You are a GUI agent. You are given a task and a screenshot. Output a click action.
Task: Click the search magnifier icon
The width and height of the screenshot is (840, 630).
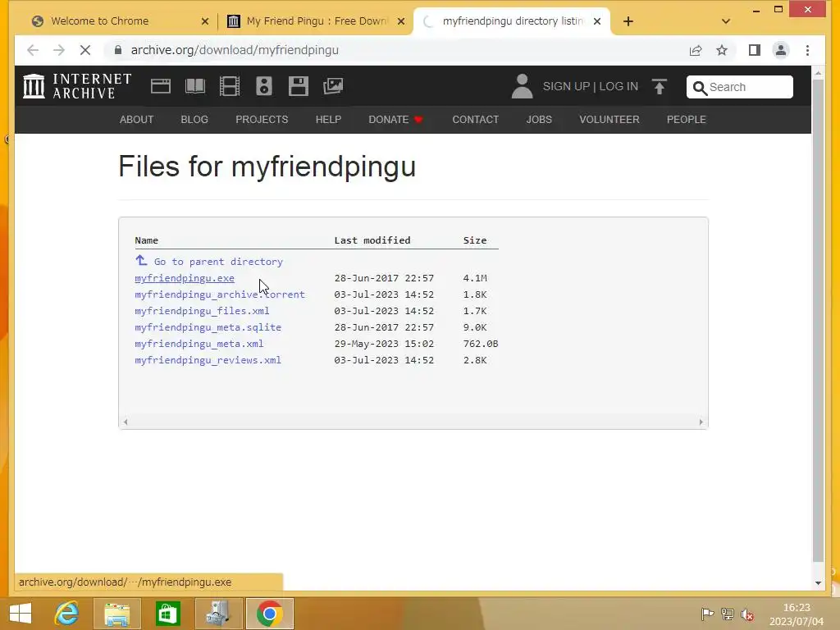tap(700, 87)
